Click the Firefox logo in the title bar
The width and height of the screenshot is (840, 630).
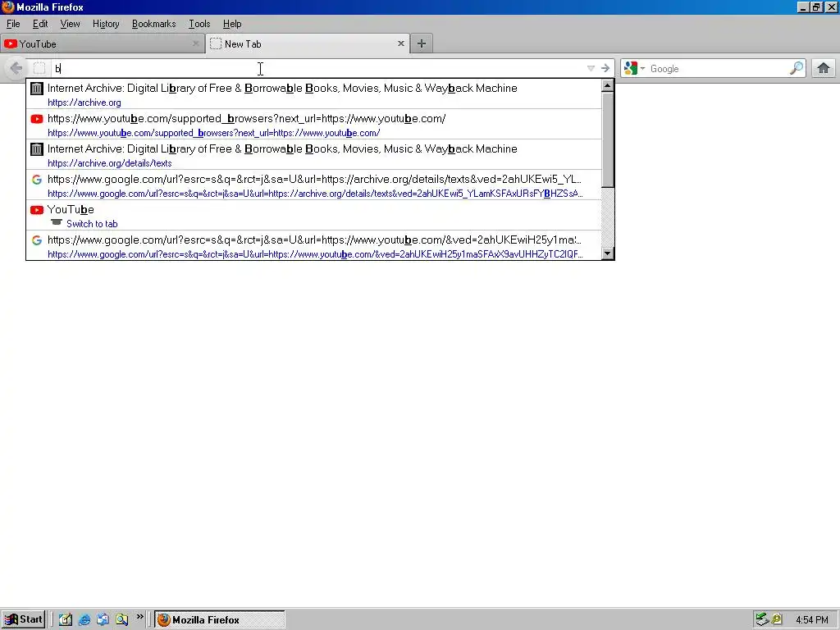coord(8,7)
